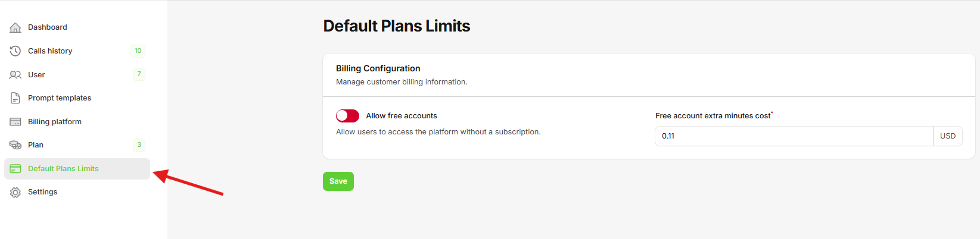Click the Settings gear icon
Viewport: 980px width, 239px height.
coord(15,192)
